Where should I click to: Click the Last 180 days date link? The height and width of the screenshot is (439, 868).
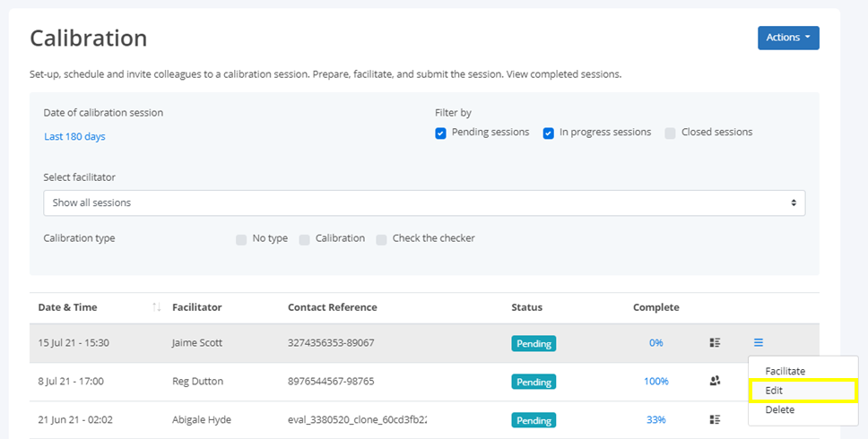(x=74, y=136)
